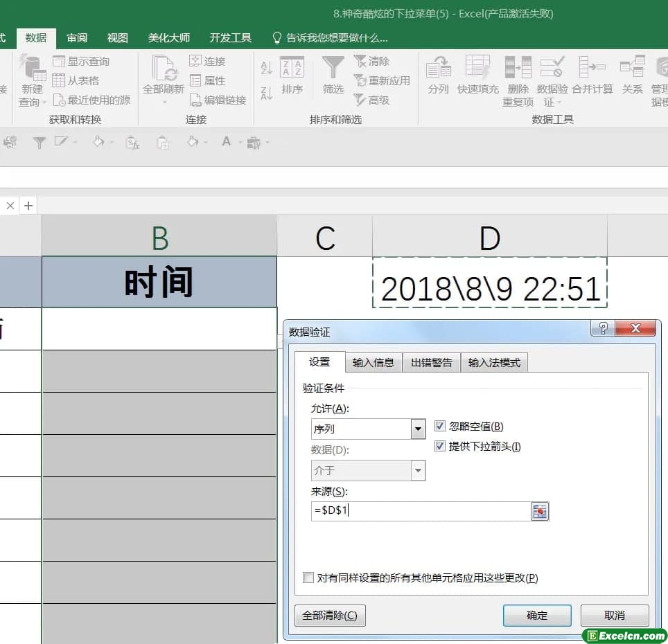Click Refresh All (全部刷新) icon
Viewport: 668px width, 644px height.
(x=164, y=68)
